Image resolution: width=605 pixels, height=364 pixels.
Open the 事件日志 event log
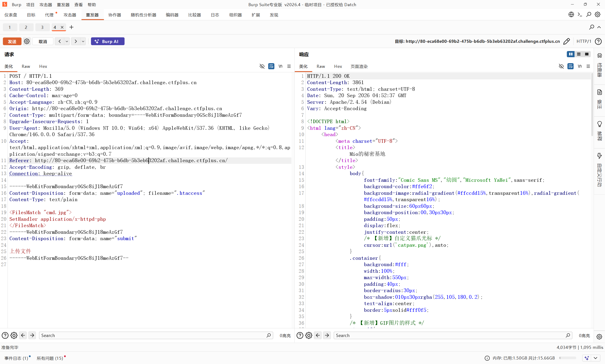pyautogui.click(x=17, y=358)
